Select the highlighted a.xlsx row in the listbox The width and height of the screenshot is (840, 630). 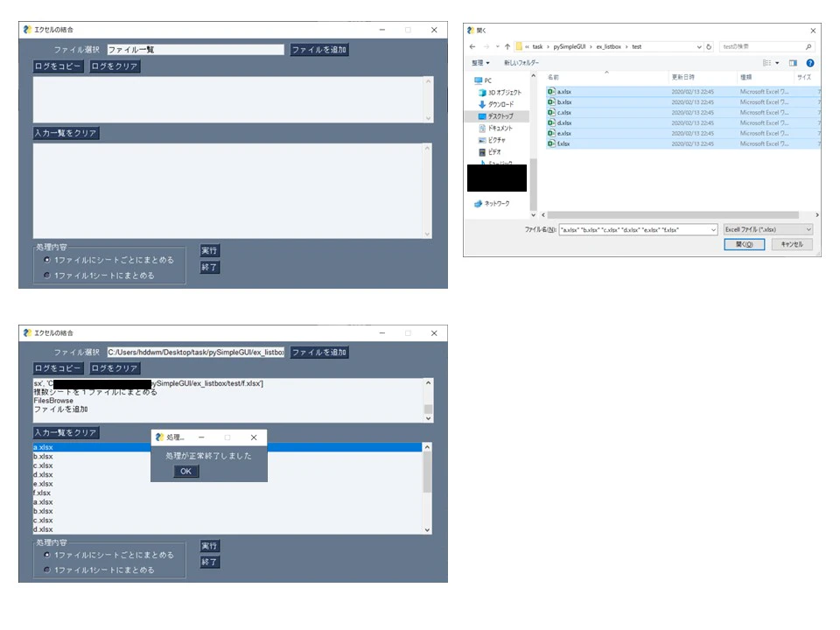click(227, 447)
